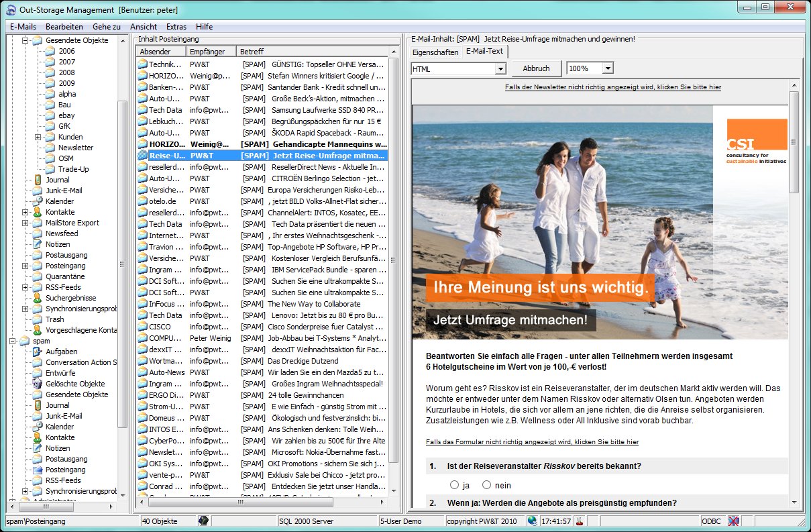811x532 pixels.
Task: Open the Extras menu
Action: click(176, 27)
